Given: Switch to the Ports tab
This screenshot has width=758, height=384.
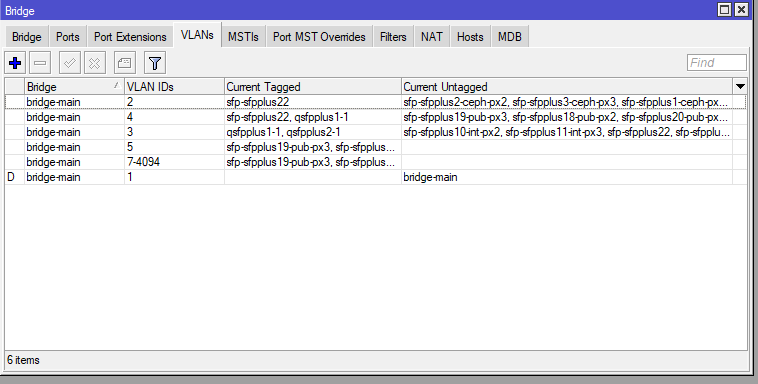Looking at the screenshot, I should coord(68,37).
